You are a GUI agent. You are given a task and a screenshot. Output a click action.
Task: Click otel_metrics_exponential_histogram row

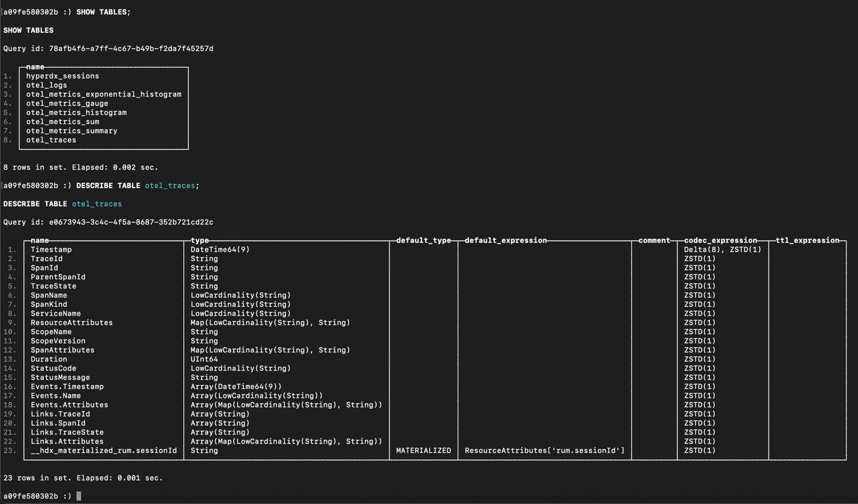104,94
